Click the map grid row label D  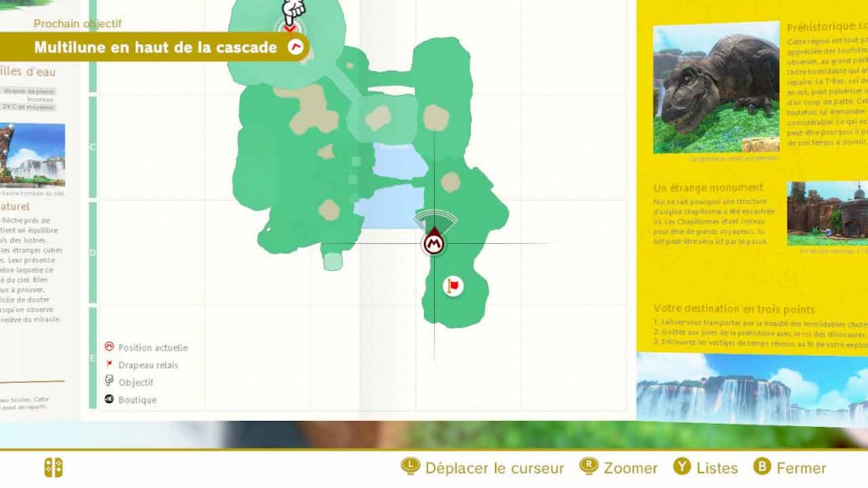[x=92, y=252]
